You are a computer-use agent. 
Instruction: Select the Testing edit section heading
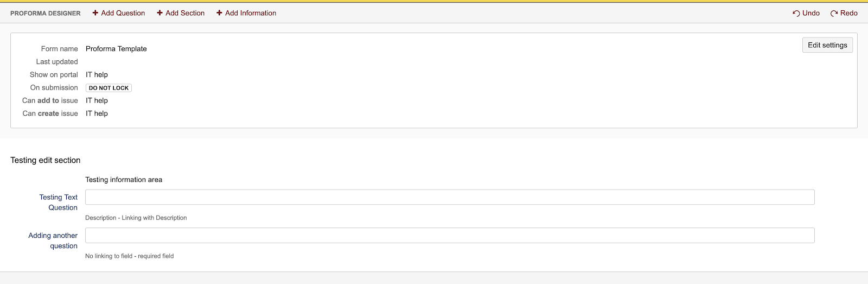point(46,160)
